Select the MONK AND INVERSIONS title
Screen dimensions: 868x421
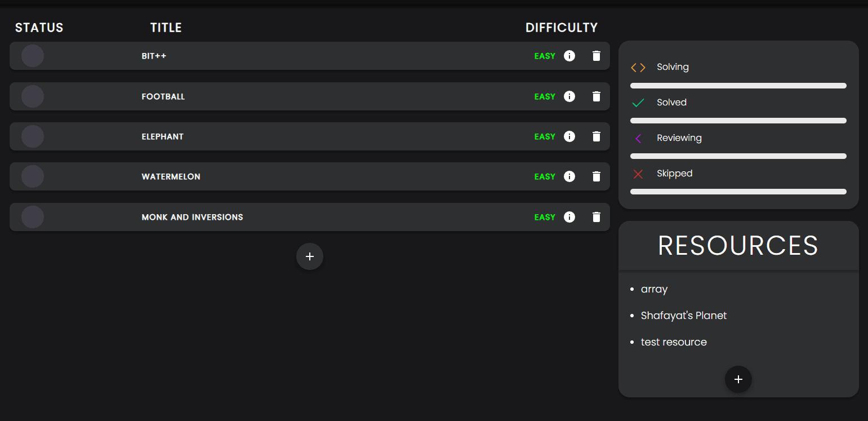192,217
